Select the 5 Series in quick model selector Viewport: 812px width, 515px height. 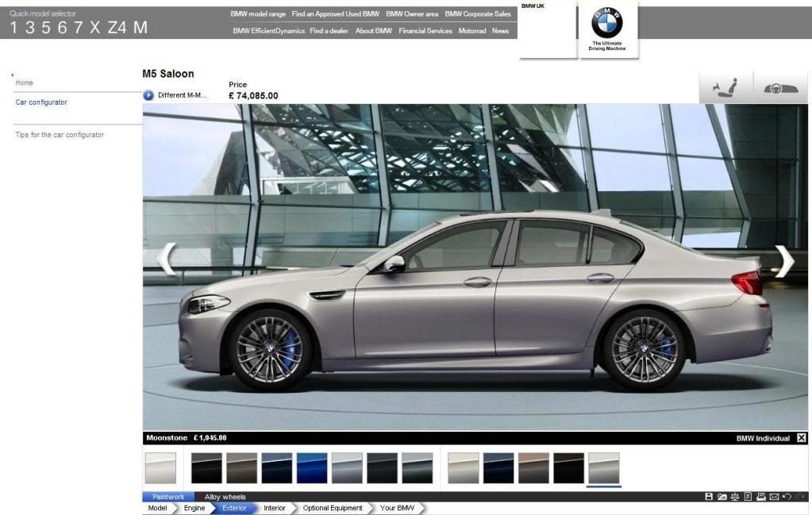coord(46,28)
